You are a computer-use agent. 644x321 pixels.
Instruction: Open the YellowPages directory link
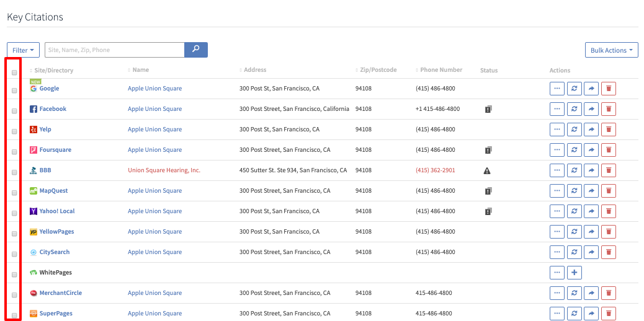[x=56, y=232]
